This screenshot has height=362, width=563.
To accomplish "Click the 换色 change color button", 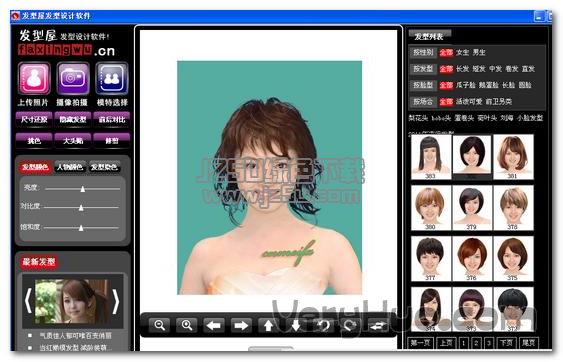I will (34, 140).
